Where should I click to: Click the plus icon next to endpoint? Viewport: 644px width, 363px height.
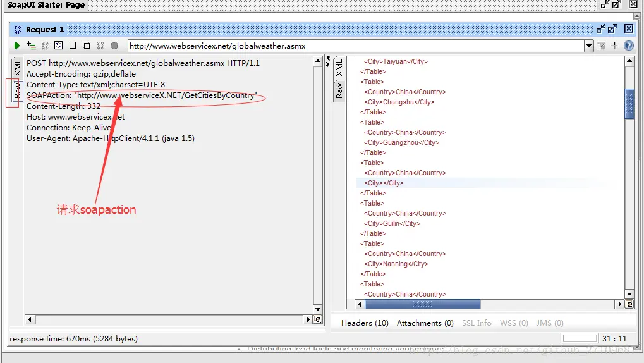tap(615, 46)
